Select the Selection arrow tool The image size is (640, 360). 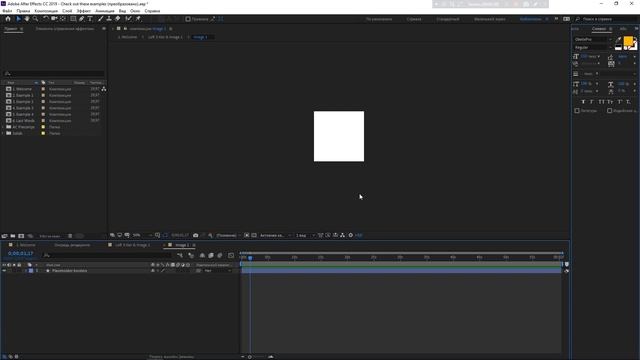(18, 19)
